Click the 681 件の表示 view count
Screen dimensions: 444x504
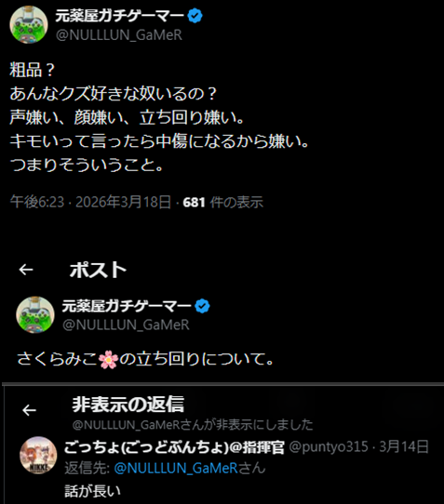point(223,203)
